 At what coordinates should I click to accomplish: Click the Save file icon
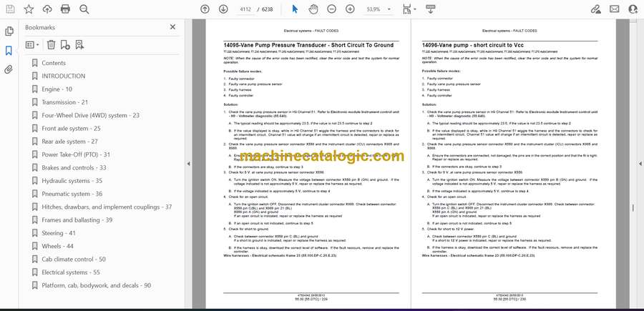10,9
